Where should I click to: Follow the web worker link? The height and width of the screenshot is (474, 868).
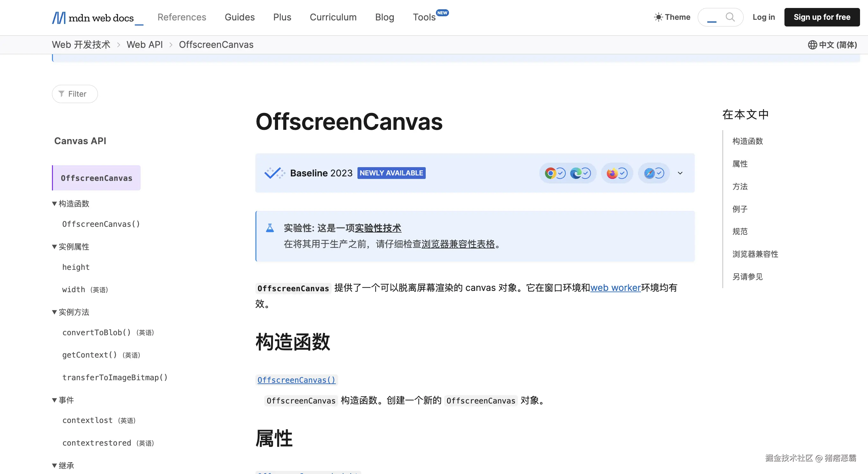click(615, 288)
